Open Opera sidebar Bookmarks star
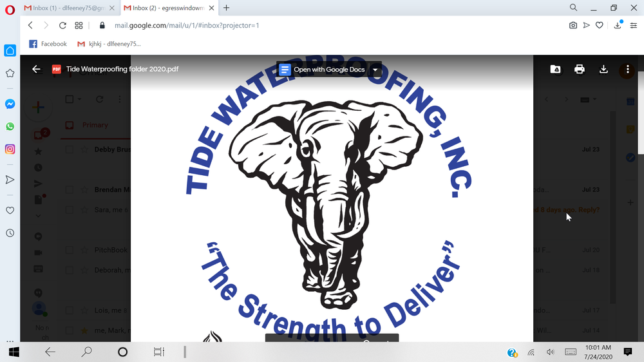644x362 pixels. [x=10, y=73]
